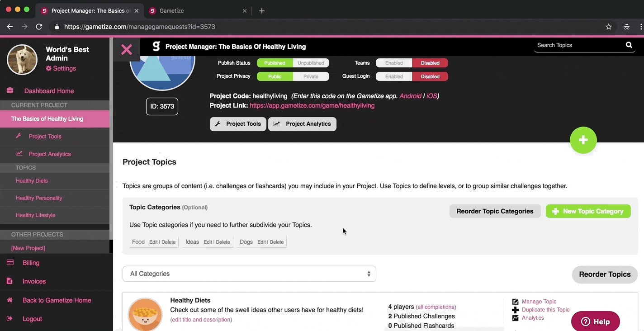Click the Billing card icon
This screenshot has height=331, width=644.
[x=10, y=262]
